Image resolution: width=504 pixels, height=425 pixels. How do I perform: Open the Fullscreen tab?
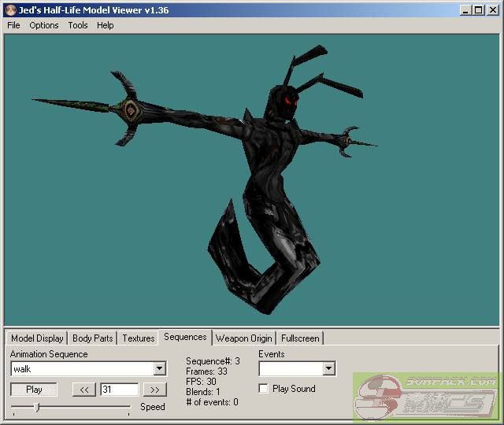tap(300, 338)
